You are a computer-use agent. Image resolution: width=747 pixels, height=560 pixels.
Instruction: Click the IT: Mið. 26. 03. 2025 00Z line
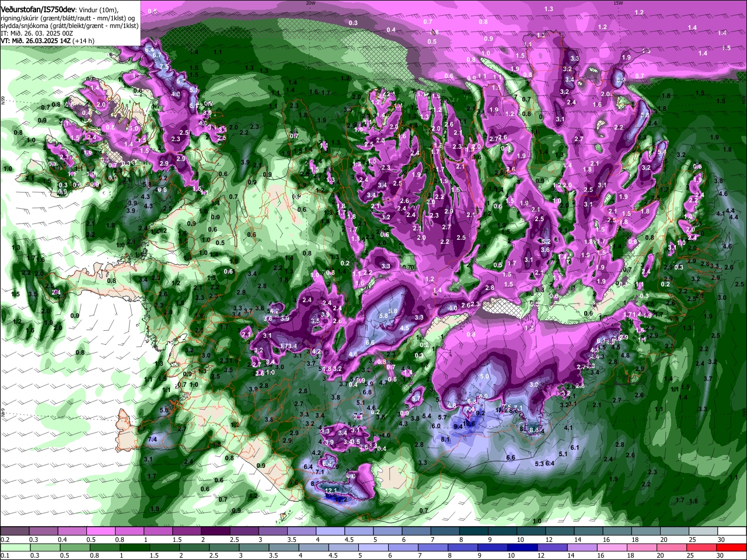click(37, 33)
